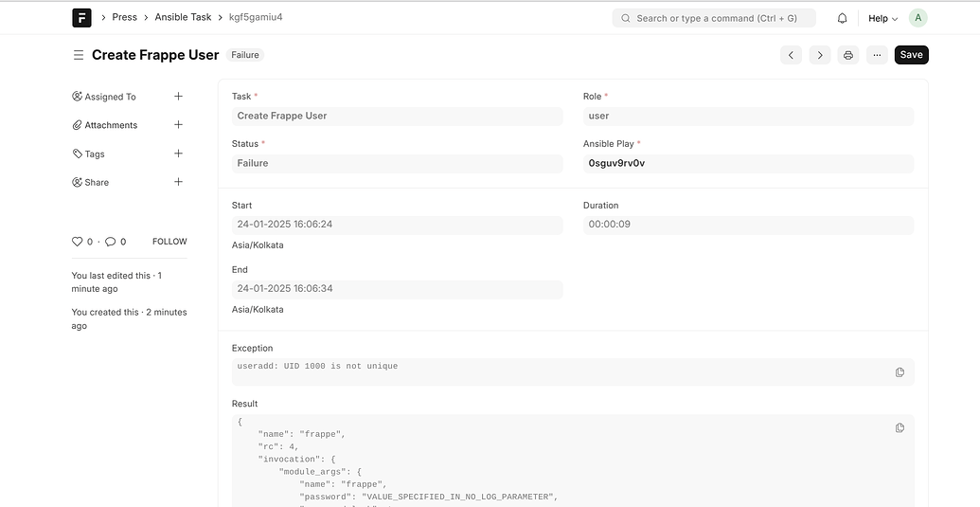
Task: Select the "rc": 4 line in Result
Action: click(278, 446)
